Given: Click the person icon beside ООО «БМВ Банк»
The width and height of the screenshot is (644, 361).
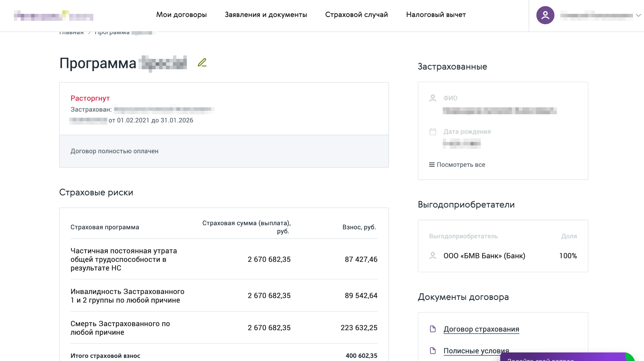Looking at the screenshot, I should (433, 256).
